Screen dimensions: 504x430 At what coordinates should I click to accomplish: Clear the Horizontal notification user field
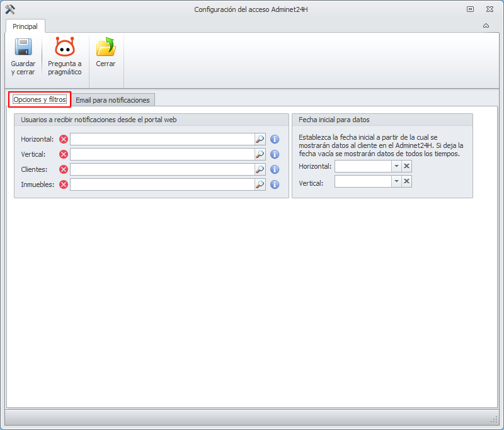click(64, 139)
